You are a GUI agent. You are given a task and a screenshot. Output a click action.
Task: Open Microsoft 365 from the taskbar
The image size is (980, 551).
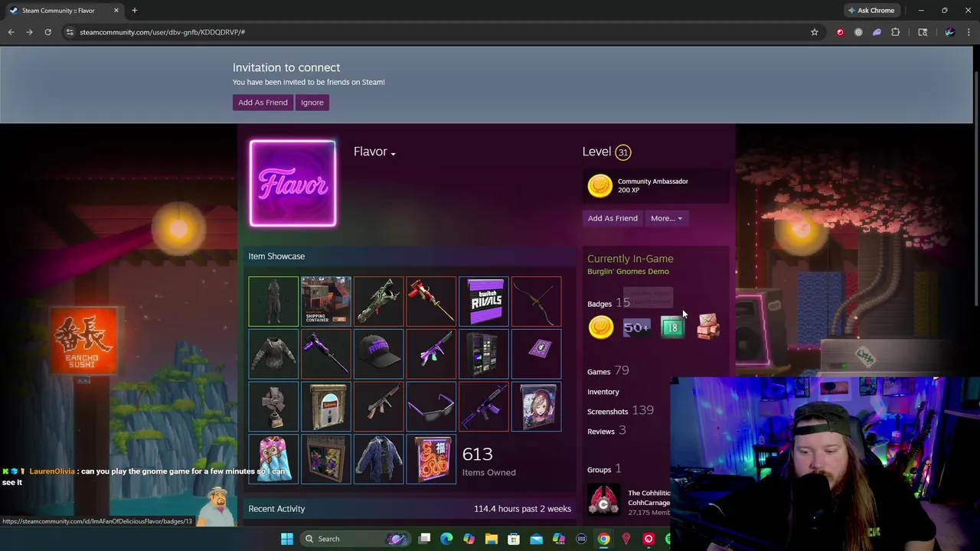(559, 539)
